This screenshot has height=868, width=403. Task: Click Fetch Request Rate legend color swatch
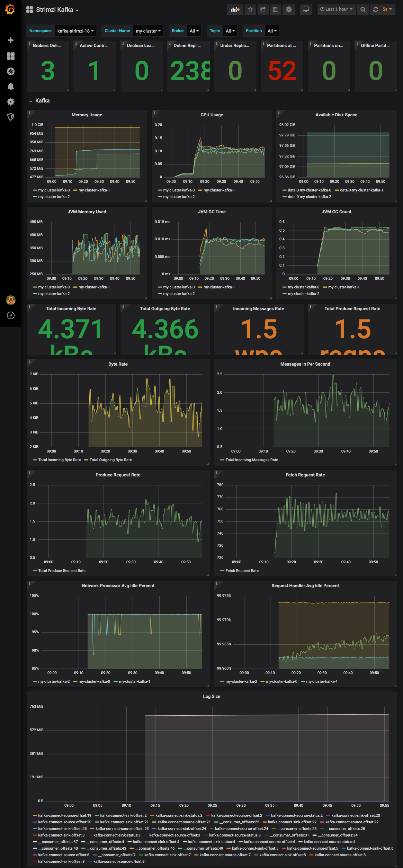tap(222, 571)
